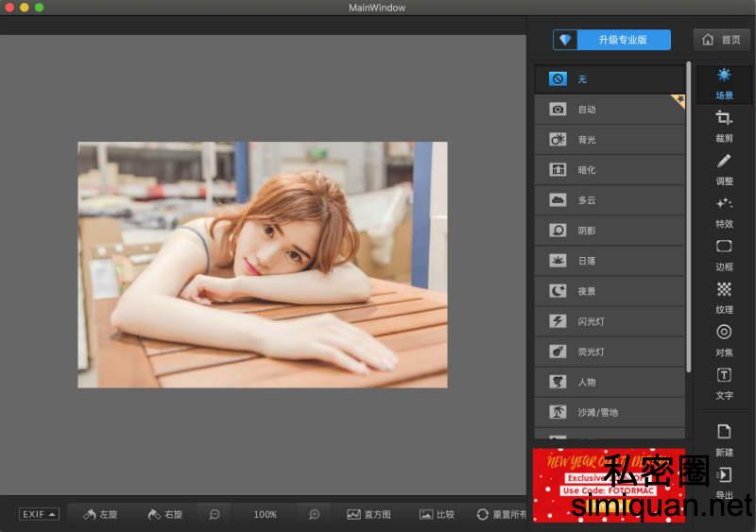Screen dimensions: 756x532
Task: Expand the EXIF info panel
Action: click(x=40, y=514)
